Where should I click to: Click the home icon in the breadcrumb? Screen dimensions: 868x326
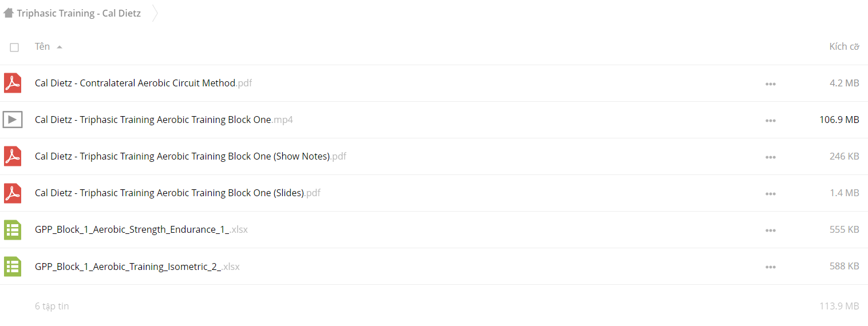[9, 13]
